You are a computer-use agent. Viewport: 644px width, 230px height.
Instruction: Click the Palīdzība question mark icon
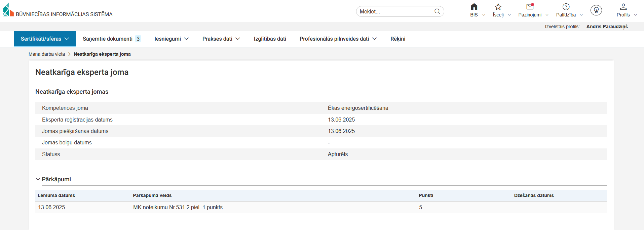566,7
